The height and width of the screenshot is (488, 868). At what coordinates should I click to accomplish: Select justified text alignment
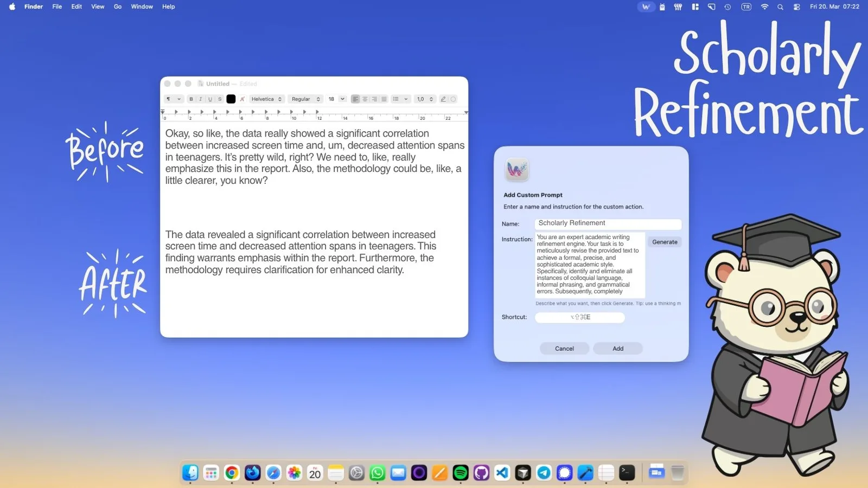pos(384,99)
